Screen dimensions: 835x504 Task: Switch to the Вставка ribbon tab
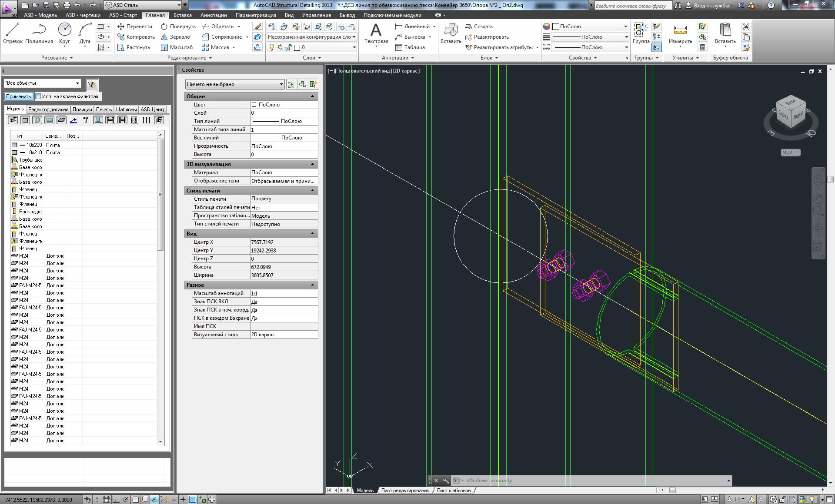coord(182,15)
